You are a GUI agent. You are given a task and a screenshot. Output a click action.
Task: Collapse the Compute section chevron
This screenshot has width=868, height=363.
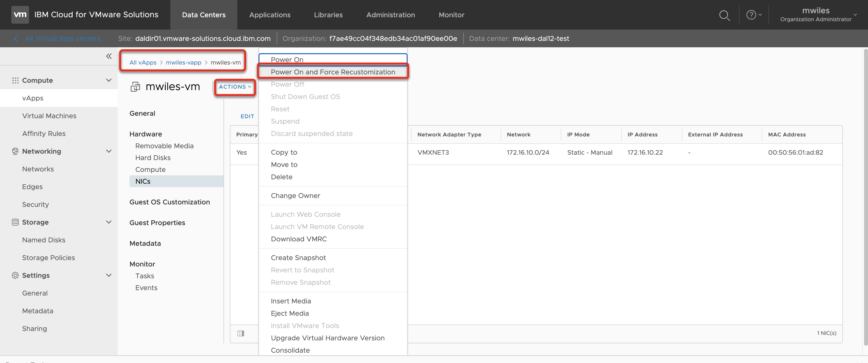coord(109,80)
